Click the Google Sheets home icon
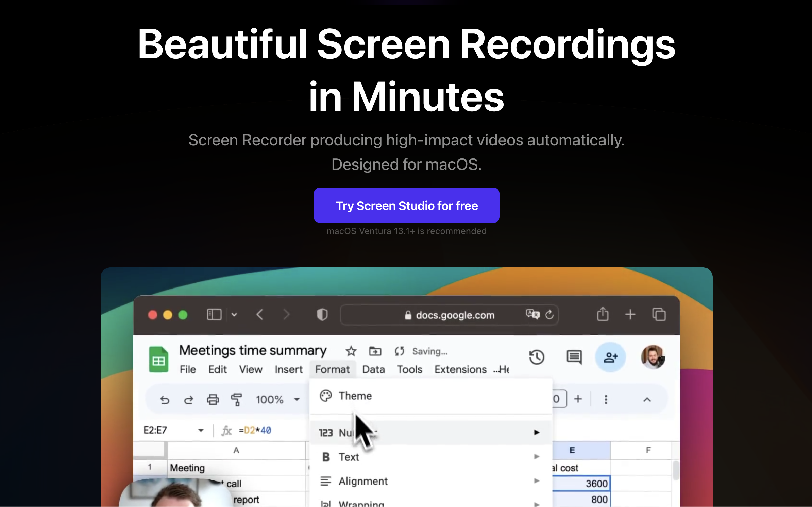The width and height of the screenshot is (812, 507). click(158, 359)
